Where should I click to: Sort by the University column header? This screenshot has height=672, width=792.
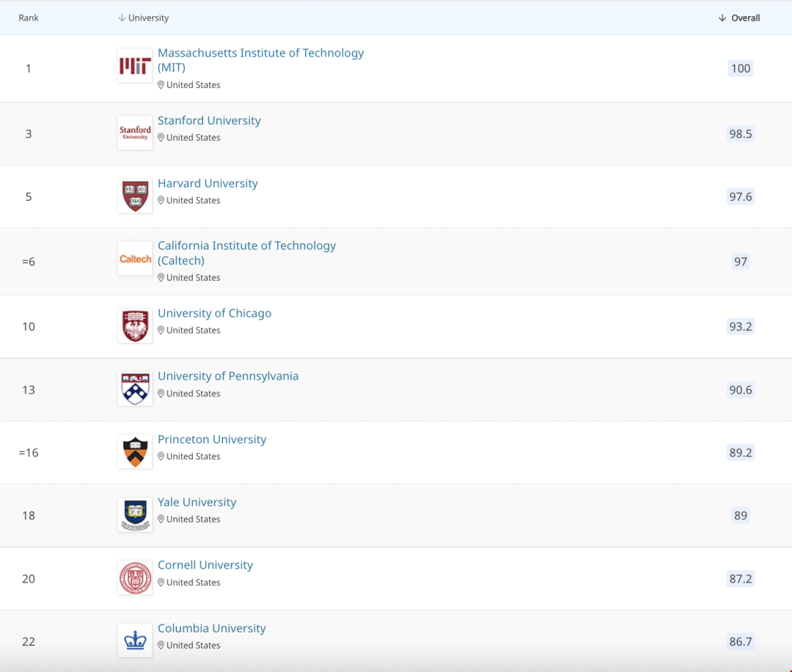coord(144,18)
